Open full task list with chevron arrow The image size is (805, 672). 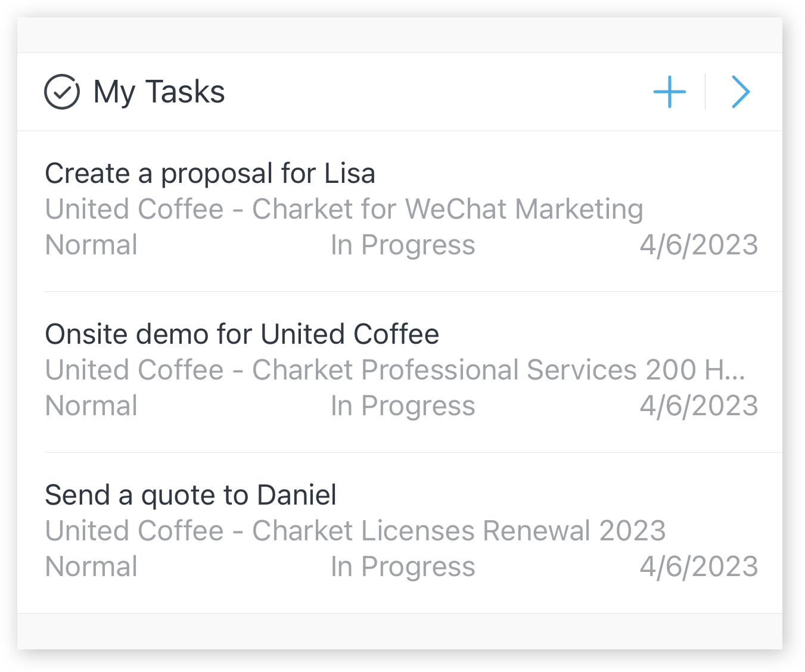coord(741,92)
